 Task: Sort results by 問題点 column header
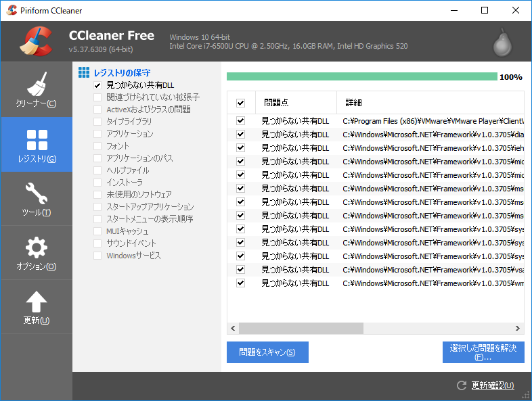point(296,102)
